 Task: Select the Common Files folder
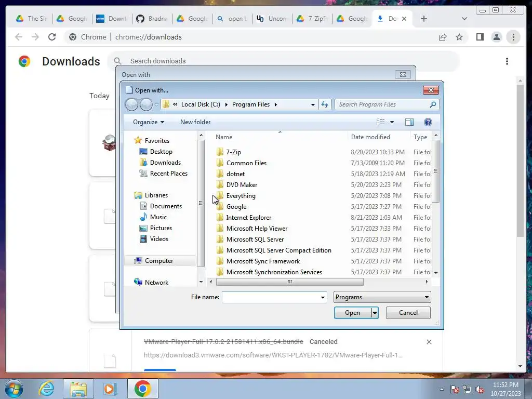(x=246, y=163)
